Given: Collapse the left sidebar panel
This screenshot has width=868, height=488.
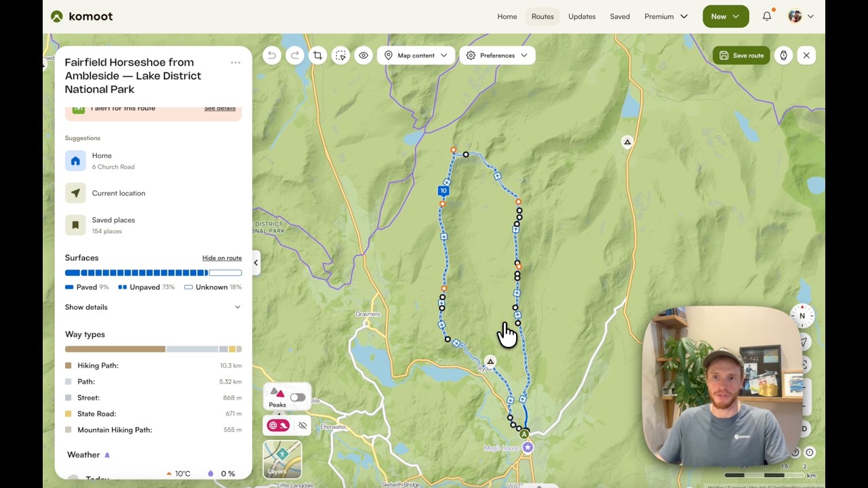Looking at the screenshot, I should (x=256, y=263).
